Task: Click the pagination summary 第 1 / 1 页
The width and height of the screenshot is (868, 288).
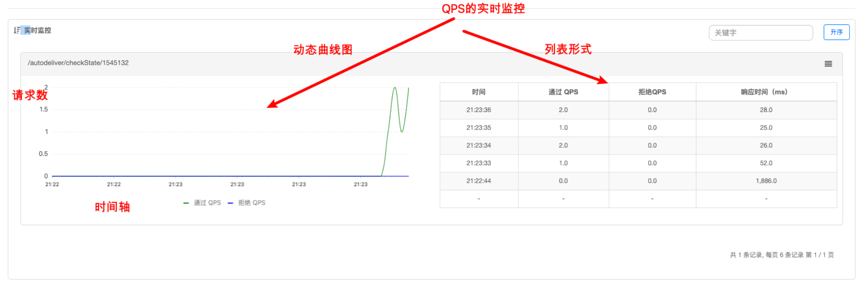Action: click(819, 255)
